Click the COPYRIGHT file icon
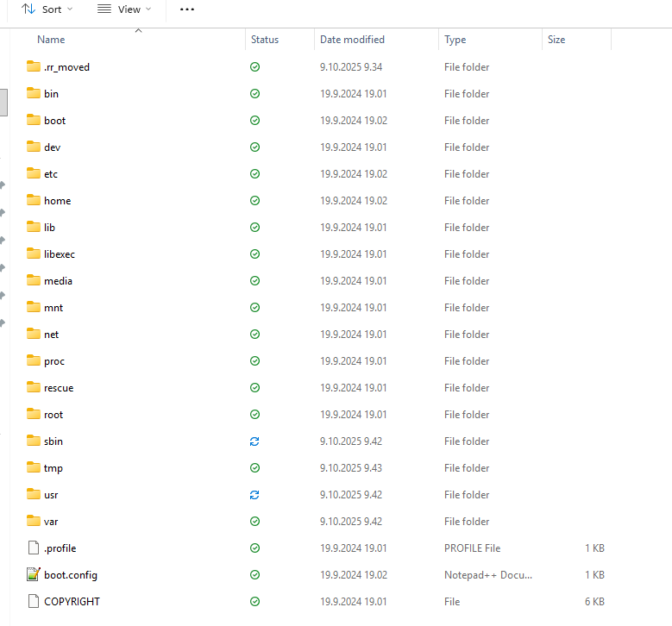Screen dimensions: 672x626 coord(34,601)
